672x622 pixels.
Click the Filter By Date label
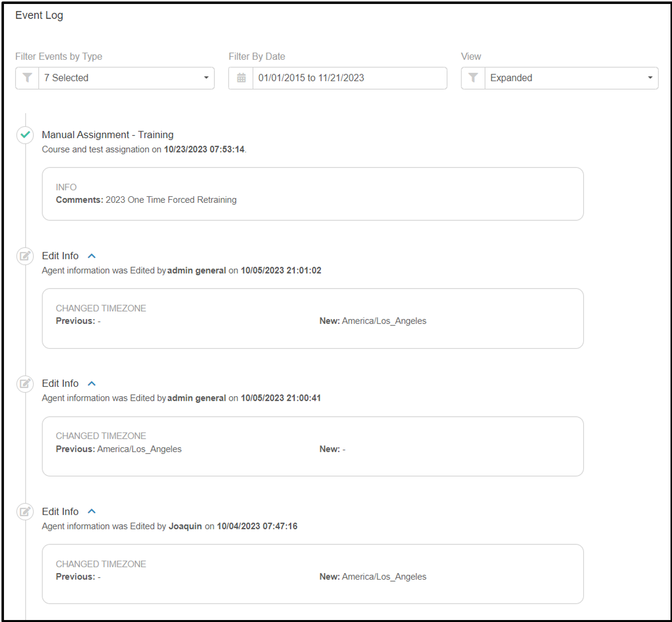click(x=257, y=56)
